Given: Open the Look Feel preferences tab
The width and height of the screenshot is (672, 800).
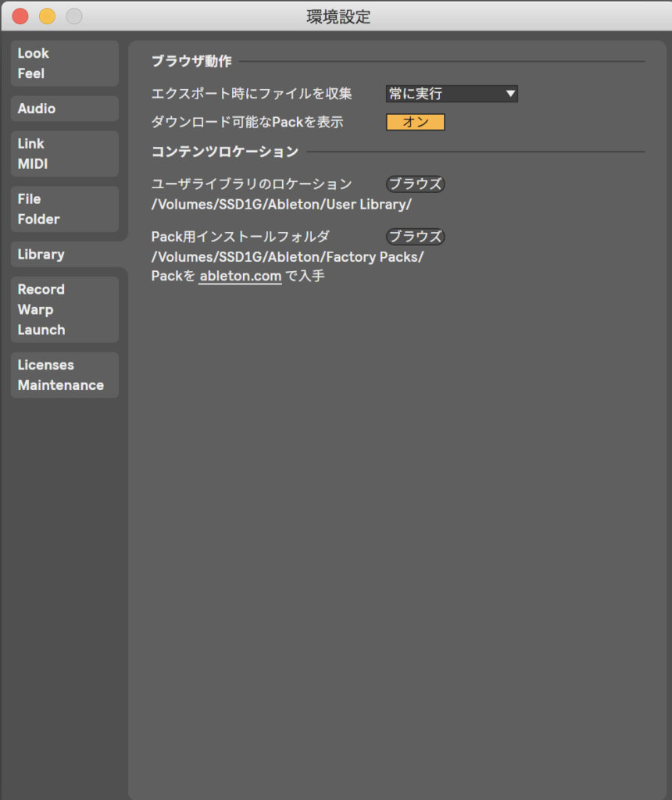Looking at the screenshot, I should [64, 63].
